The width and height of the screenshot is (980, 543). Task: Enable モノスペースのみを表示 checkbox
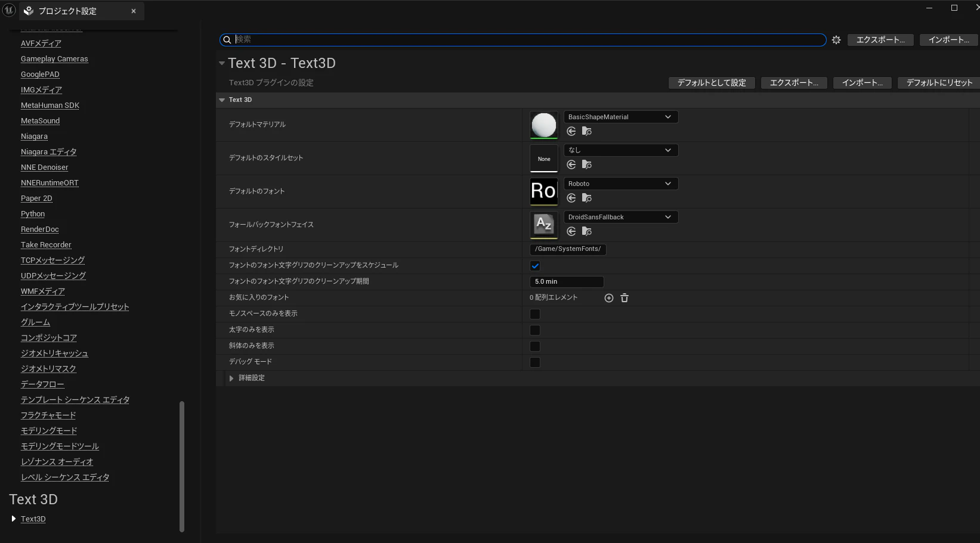(535, 314)
